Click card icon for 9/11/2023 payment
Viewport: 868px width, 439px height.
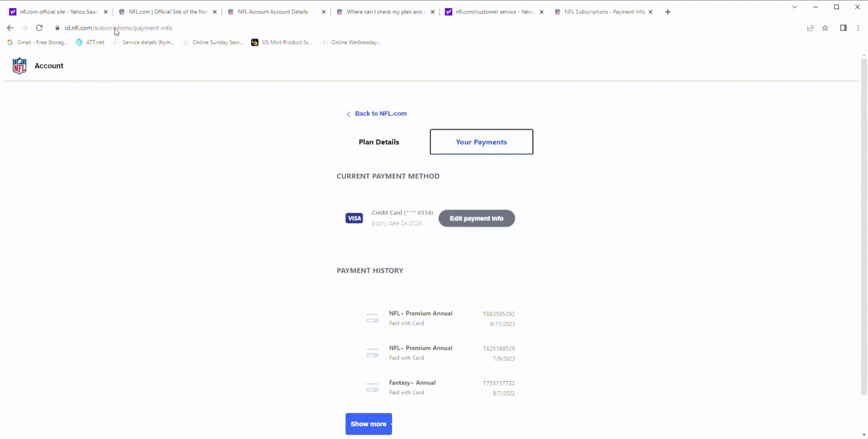[x=372, y=318]
